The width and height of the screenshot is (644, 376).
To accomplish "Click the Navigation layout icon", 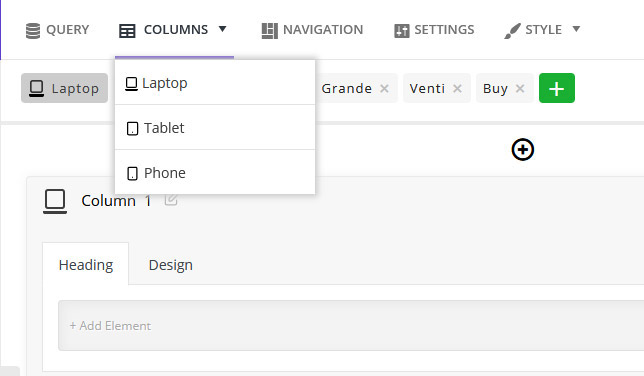I will pos(270,31).
